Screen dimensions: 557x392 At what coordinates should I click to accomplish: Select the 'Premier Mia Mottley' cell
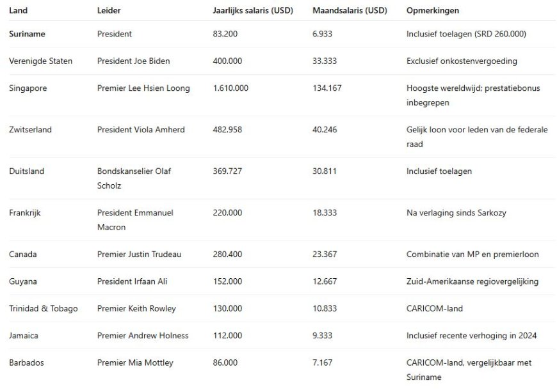coord(135,363)
